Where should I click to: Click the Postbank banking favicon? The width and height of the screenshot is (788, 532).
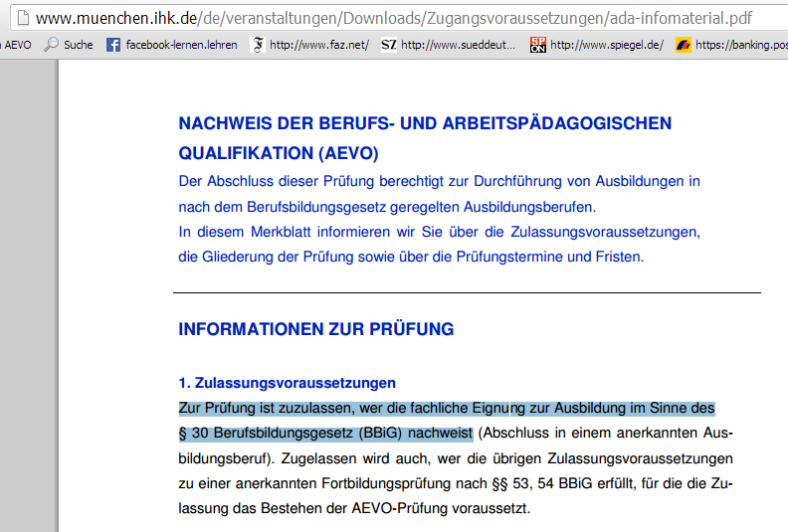pyautogui.click(x=683, y=45)
